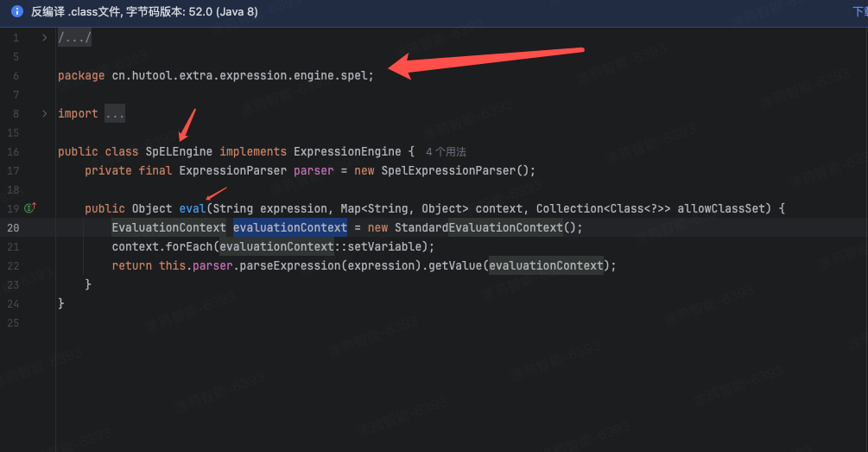The image size is (868, 452).
Task: Click the 'import' keyword on line 8
Action: point(78,113)
